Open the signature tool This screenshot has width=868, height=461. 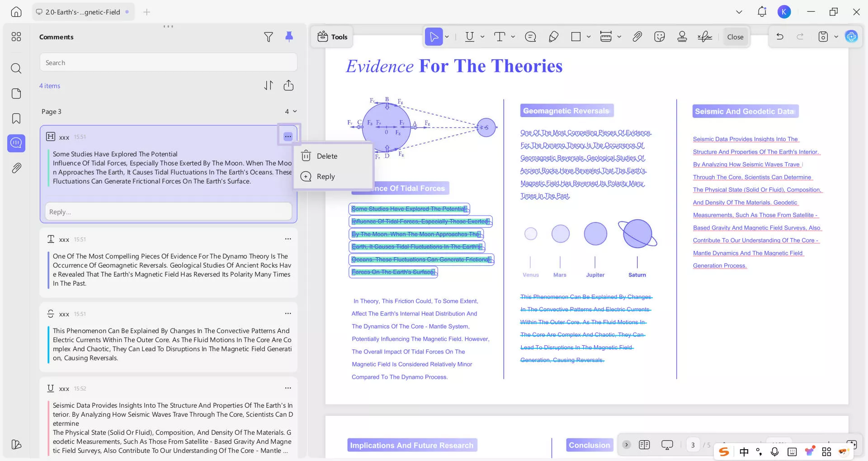point(705,37)
